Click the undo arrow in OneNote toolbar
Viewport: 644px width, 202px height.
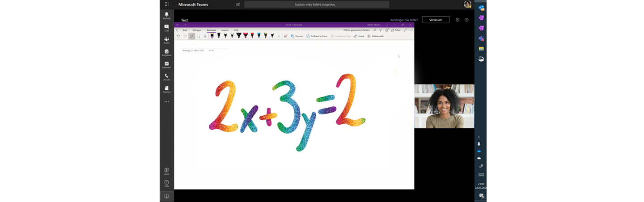coord(178,36)
